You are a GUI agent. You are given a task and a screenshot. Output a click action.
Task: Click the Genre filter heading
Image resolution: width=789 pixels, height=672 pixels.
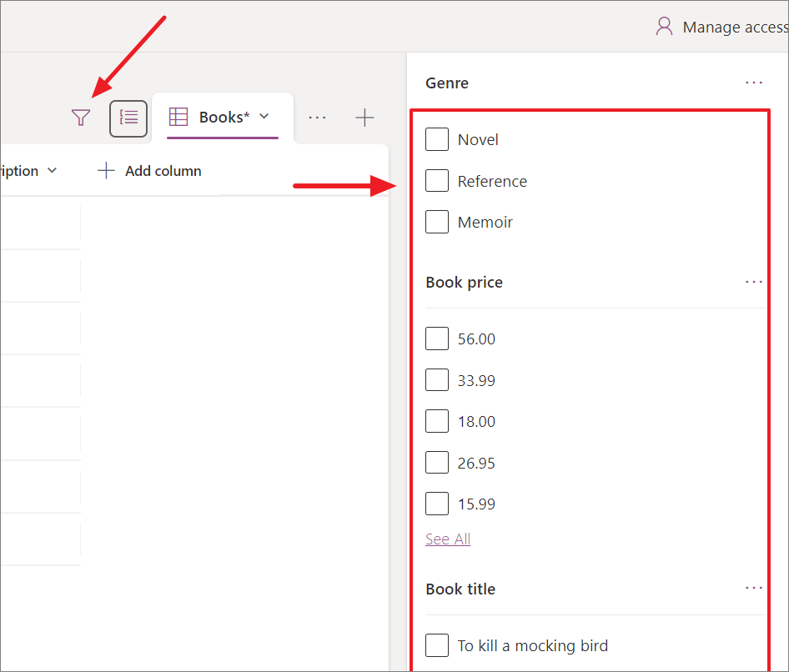447,83
